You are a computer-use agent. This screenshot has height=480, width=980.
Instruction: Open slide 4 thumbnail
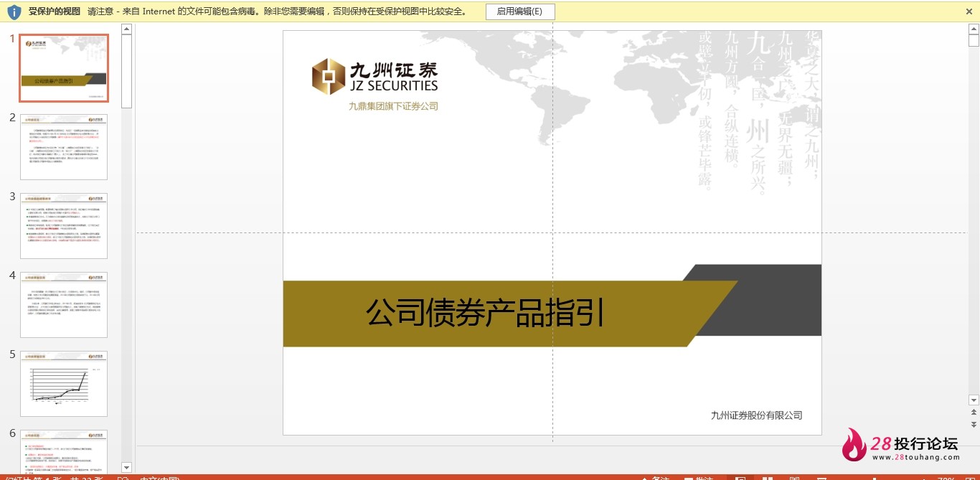point(64,304)
